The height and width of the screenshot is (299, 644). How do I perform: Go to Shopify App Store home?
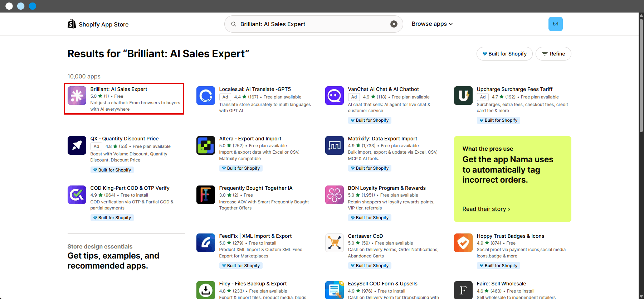pyautogui.click(x=98, y=24)
